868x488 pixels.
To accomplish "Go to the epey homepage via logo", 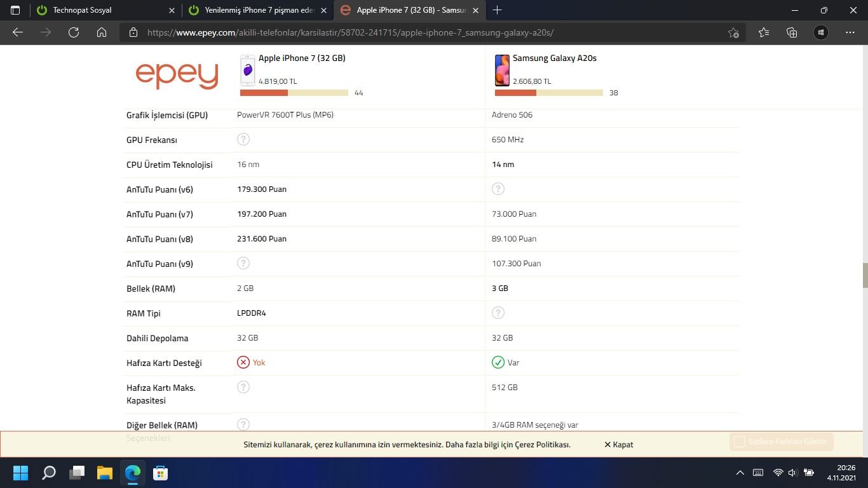I will tap(177, 76).
